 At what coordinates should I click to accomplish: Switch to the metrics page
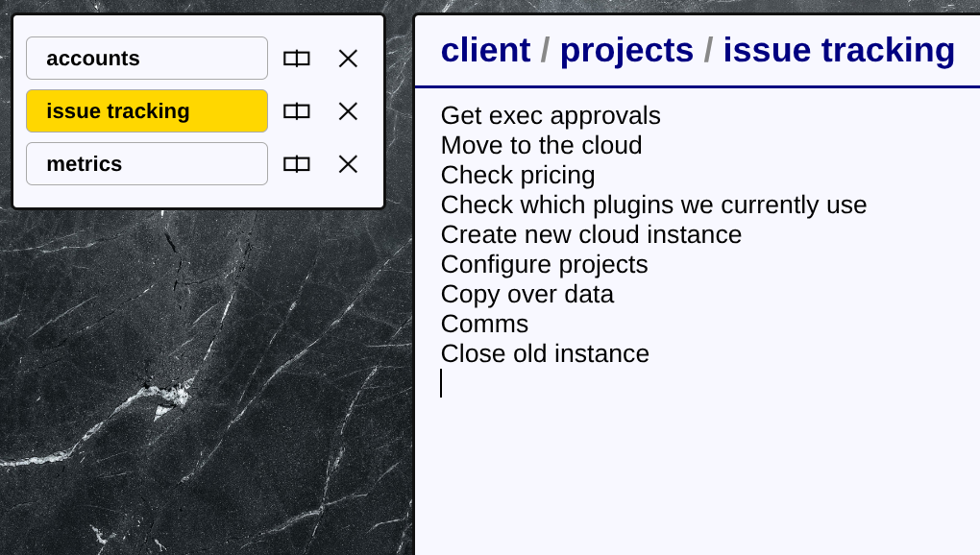coord(147,163)
